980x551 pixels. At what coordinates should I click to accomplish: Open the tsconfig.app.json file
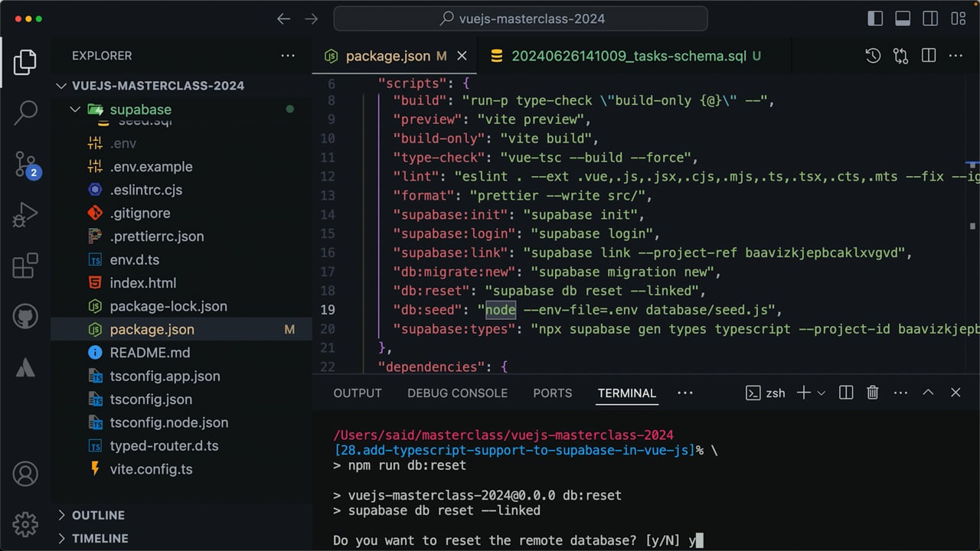tap(181, 376)
